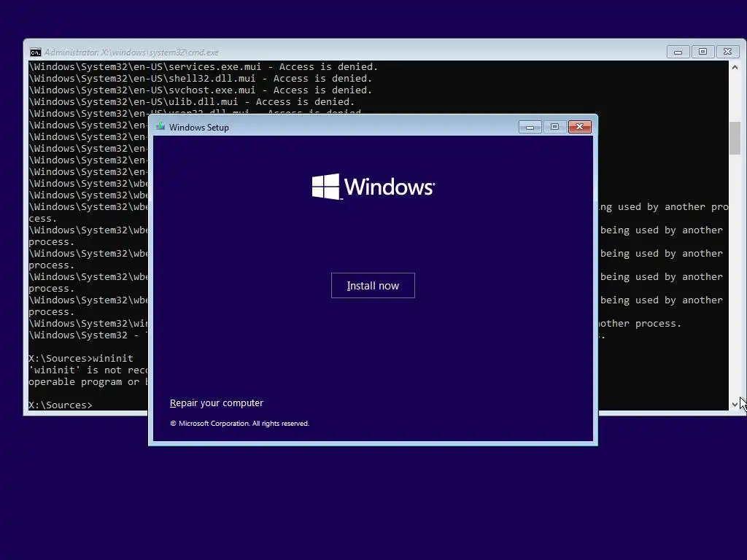Click the 'X:\Sources>' command prompt line
The image size is (747, 560).
(60, 405)
